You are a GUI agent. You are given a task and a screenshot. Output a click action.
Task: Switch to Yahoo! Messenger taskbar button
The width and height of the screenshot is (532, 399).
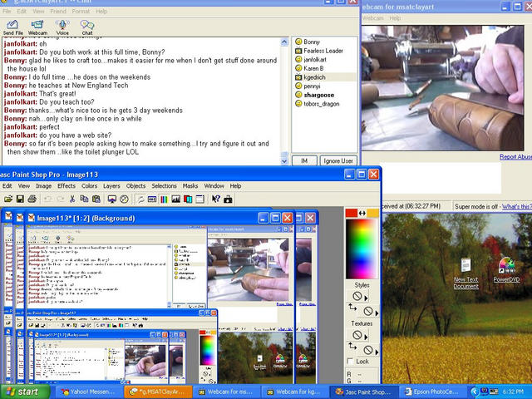[89, 392]
